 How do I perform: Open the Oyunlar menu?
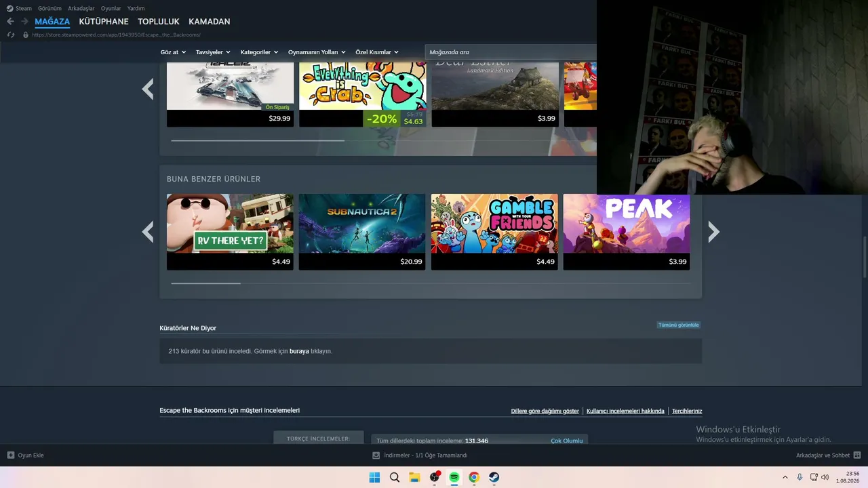pyautogui.click(x=111, y=8)
